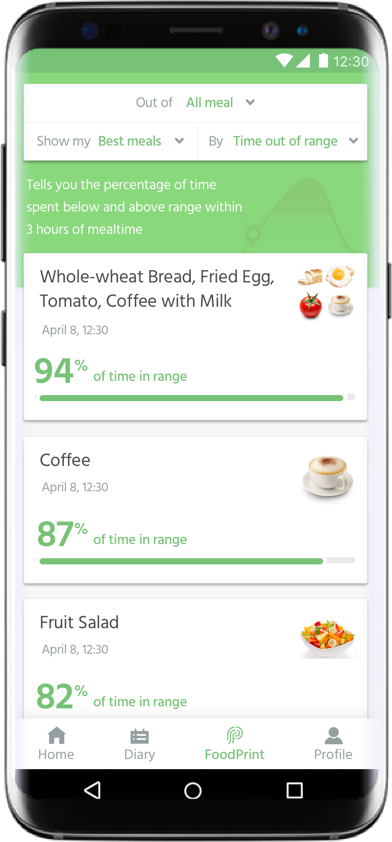The height and width of the screenshot is (842, 392).
Task: Tap the 94% time in range progress bar
Action: (197, 398)
